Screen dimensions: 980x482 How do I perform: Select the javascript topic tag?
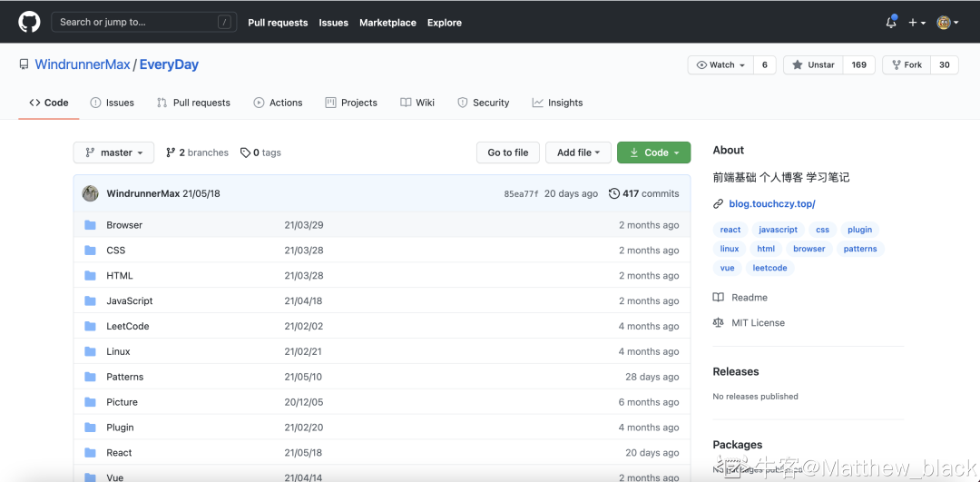coord(778,230)
